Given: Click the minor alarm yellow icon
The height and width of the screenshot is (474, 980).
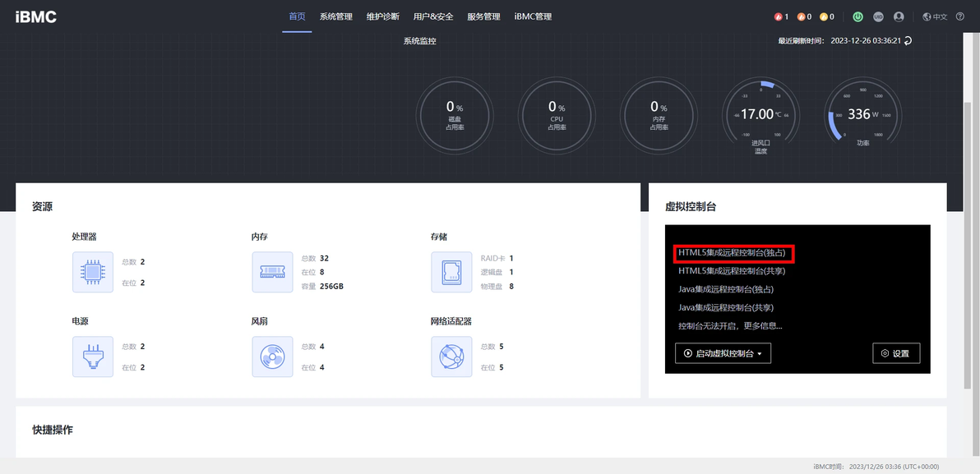Looking at the screenshot, I should pyautogui.click(x=824, y=17).
